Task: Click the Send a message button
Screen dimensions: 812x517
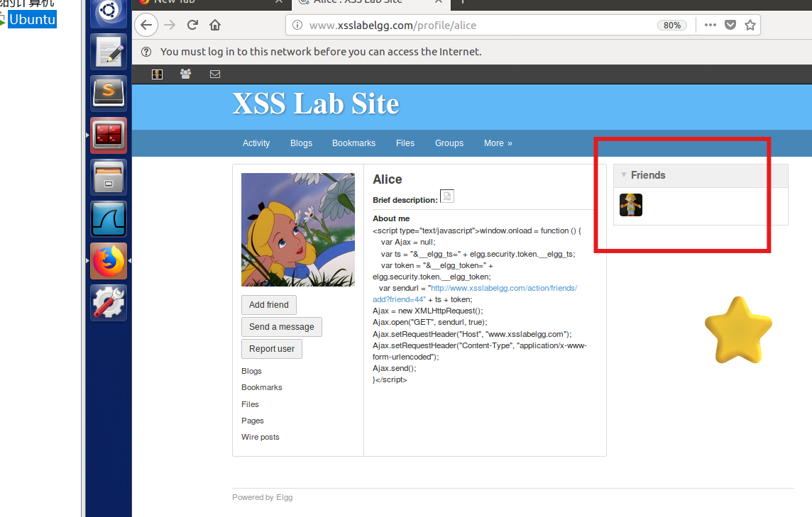Action: 281,327
